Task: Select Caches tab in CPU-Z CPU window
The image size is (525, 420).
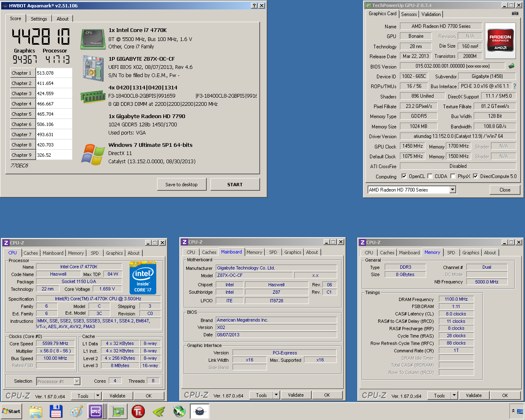Action: 31,253
